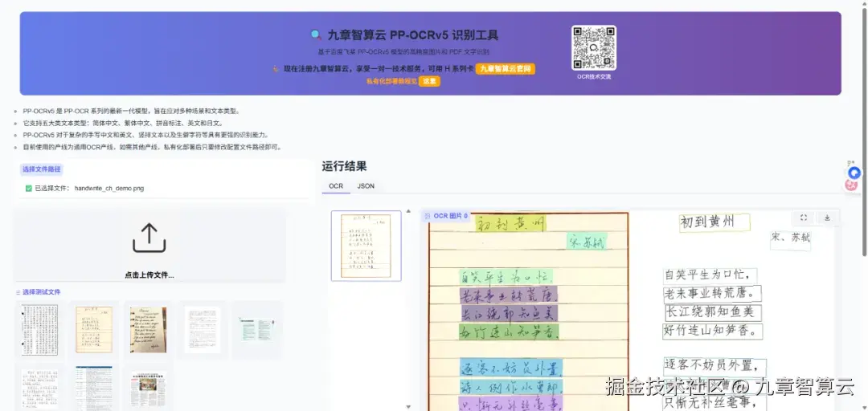Click the image icon beside 'OCR 图片 0'
The height and width of the screenshot is (411, 868).
click(x=427, y=216)
